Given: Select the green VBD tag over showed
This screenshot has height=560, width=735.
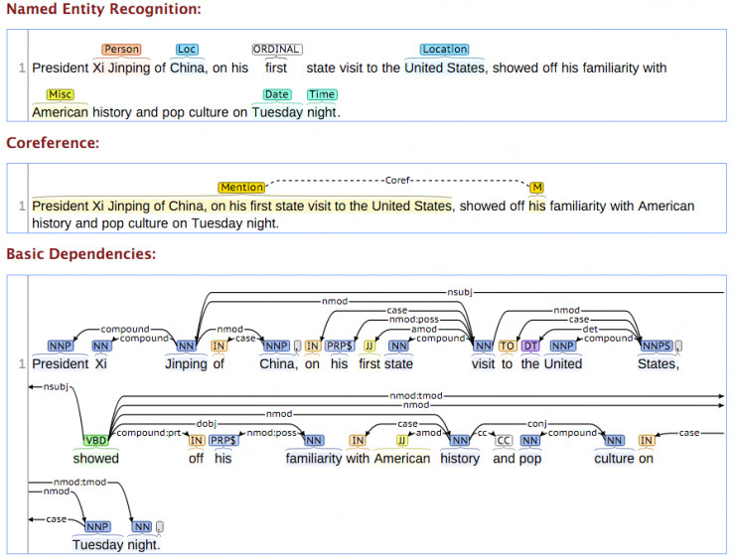Looking at the screenshot, I should coord(96,440).
